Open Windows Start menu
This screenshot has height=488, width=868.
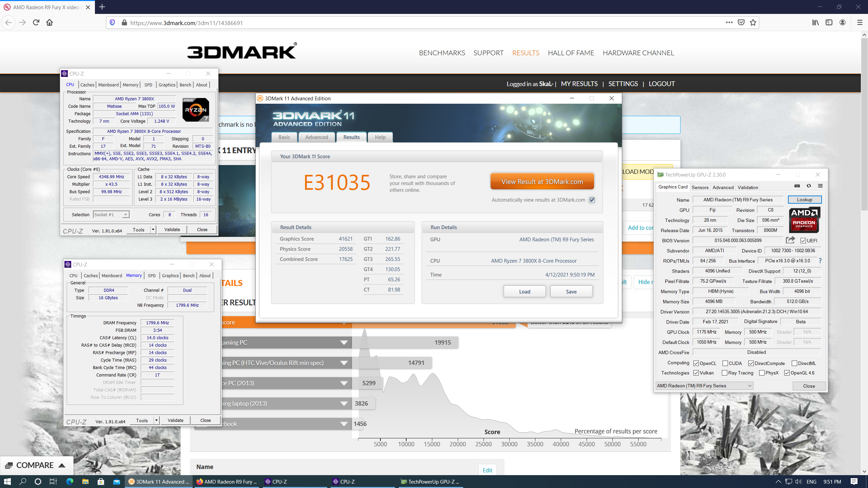7,482
